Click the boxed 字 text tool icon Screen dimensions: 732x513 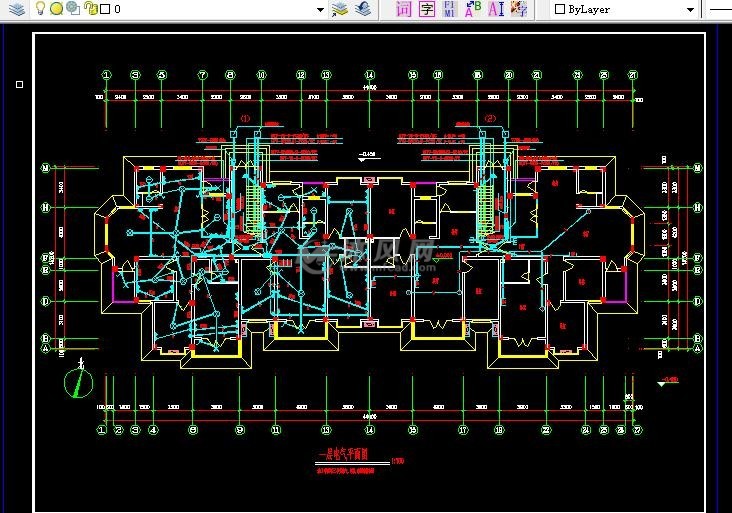(426, 9)
